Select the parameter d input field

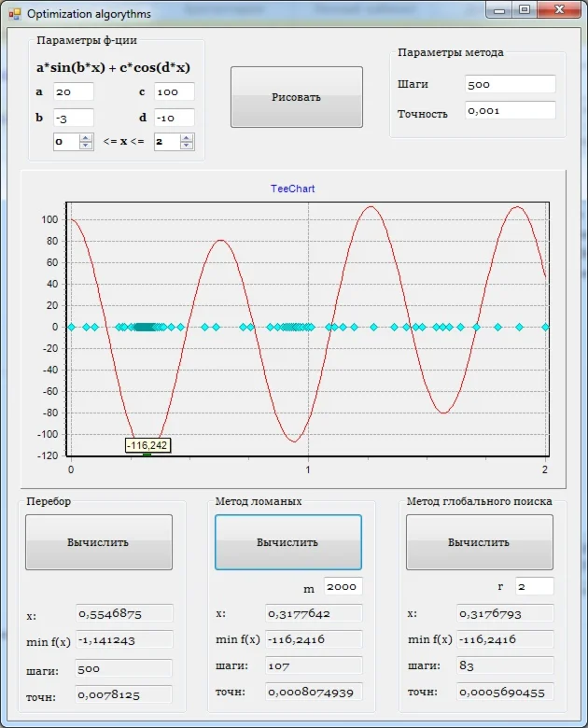tap(174, 119)
